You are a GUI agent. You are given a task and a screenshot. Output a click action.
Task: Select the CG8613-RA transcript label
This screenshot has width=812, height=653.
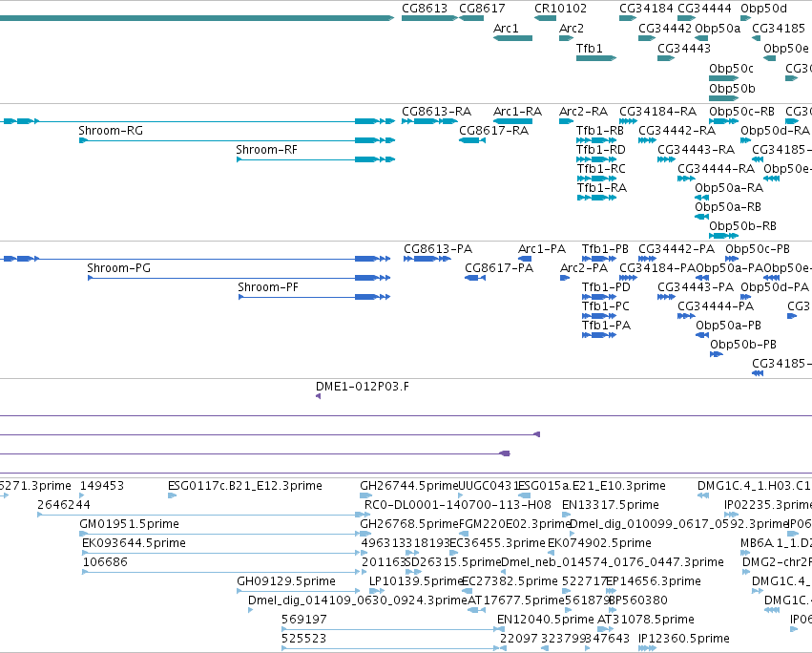[437, 112]
